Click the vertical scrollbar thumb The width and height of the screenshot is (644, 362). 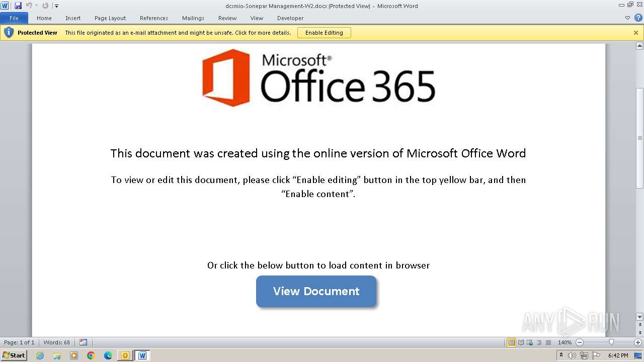click(x=639, y=138)
